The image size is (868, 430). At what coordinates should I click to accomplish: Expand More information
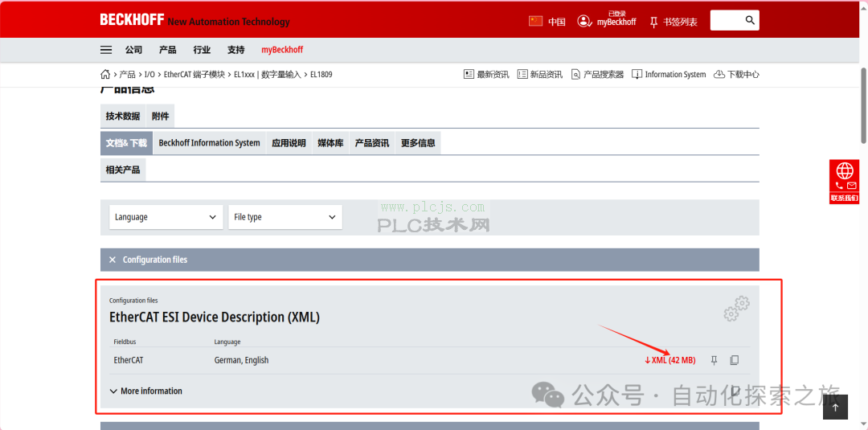pyautogui.click(x=146, y=391)
